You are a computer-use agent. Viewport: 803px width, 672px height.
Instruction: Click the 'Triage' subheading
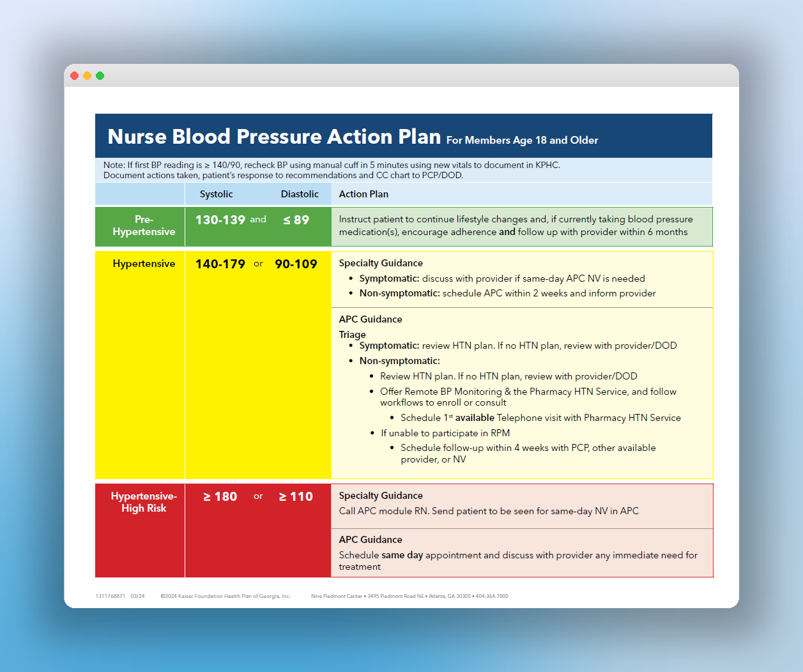(x=352, y=335)
